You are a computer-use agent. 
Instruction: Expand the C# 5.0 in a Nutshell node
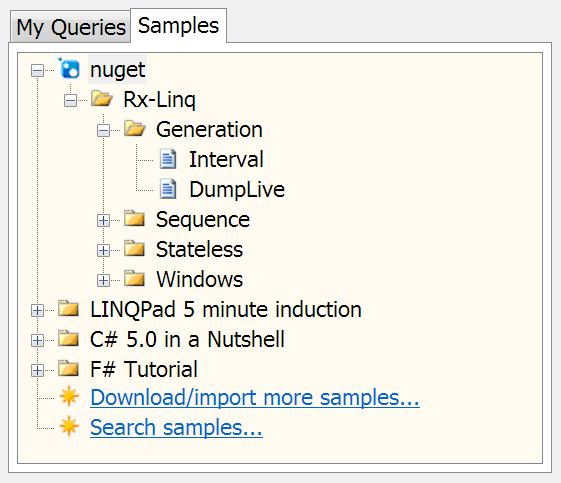pos(37,341)
